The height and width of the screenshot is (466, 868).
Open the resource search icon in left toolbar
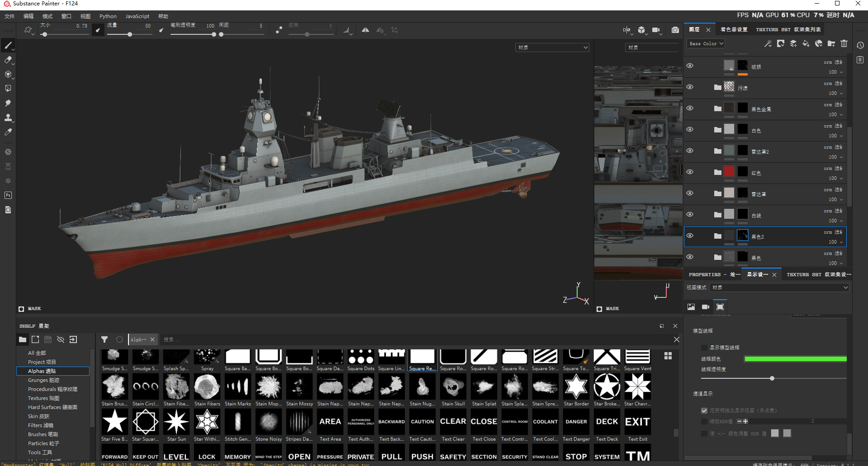(x=8, y=210)
